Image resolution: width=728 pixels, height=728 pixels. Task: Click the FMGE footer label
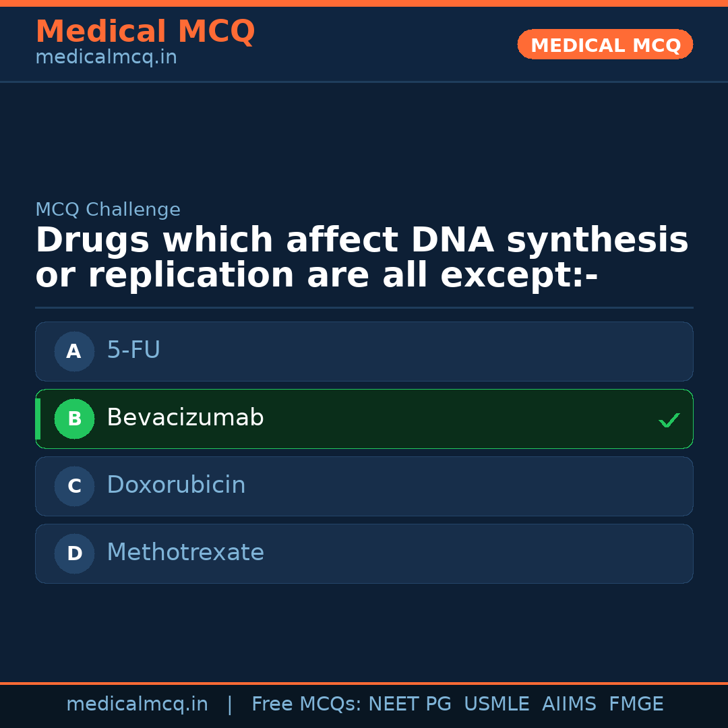636,704
